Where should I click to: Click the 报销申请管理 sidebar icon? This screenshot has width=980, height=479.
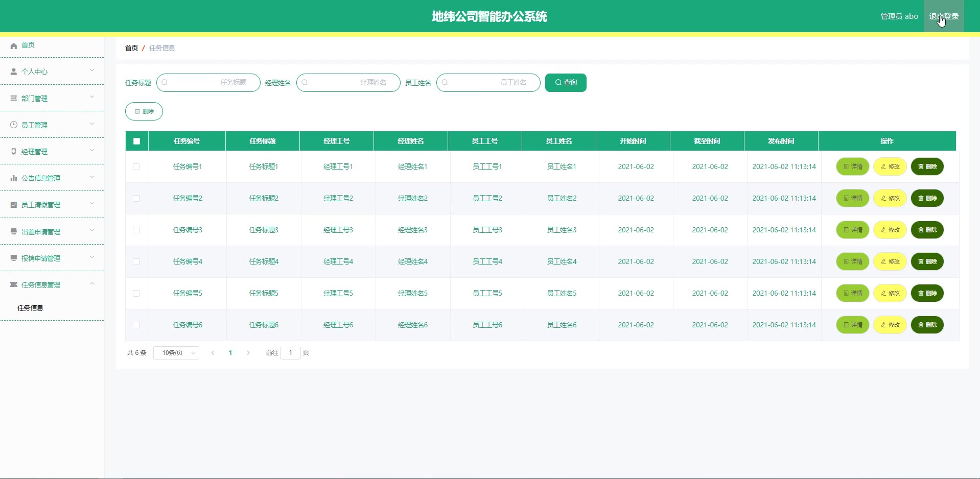(x=14, y=258)
